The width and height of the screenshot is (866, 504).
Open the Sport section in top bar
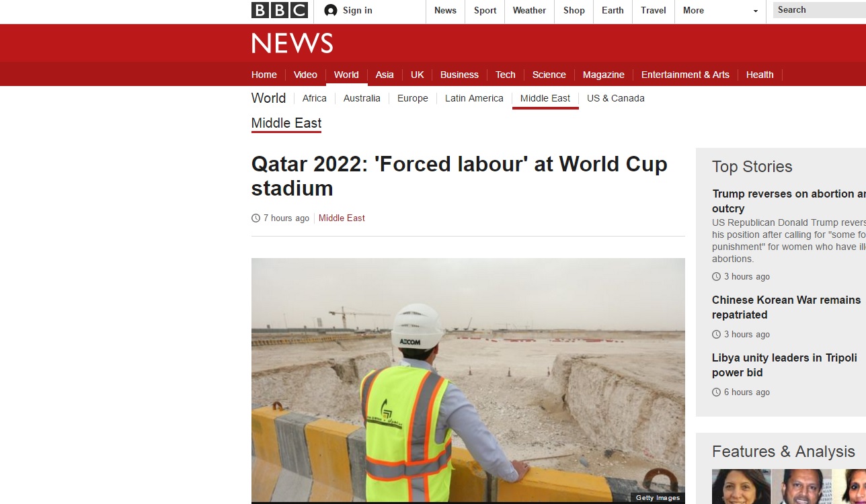(x=485, y=10)
